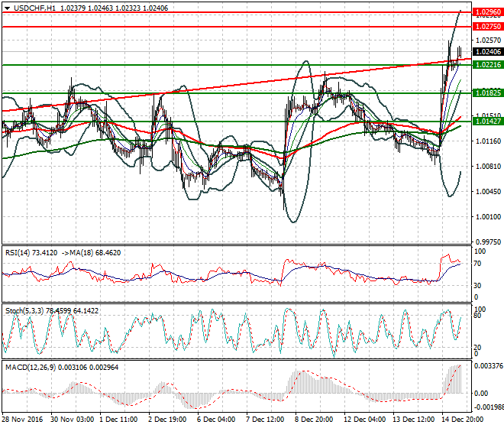Click the green 1.01427 level label

click(x=488, y=122)
